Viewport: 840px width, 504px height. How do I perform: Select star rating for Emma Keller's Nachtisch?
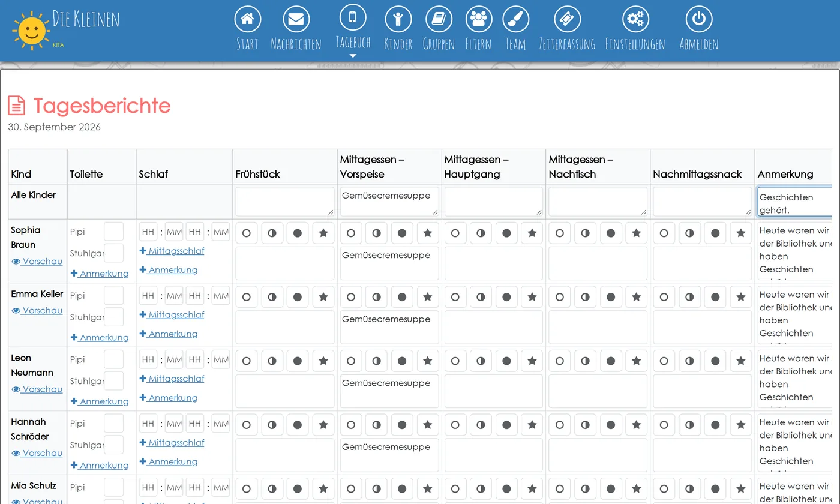tap(637, 297)
